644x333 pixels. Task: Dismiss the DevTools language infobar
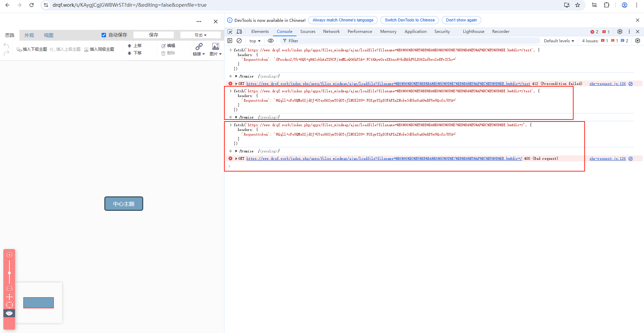[637, 20]
